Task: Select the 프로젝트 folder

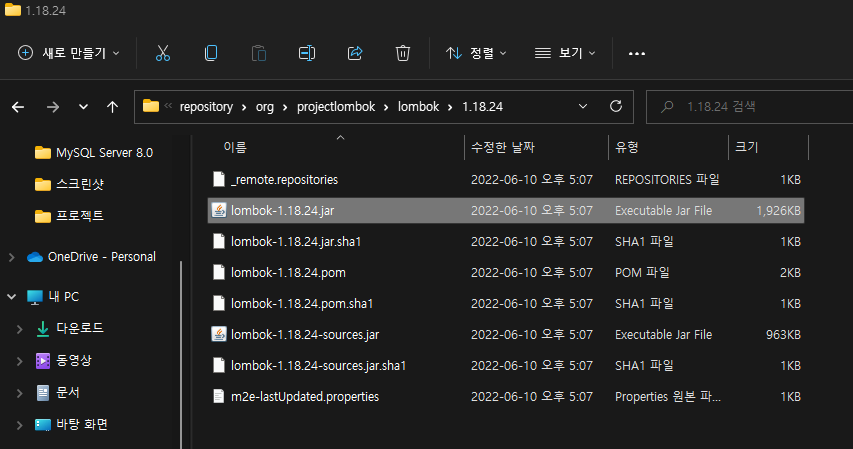Action: pyautogui.click(x=69, y=216)
